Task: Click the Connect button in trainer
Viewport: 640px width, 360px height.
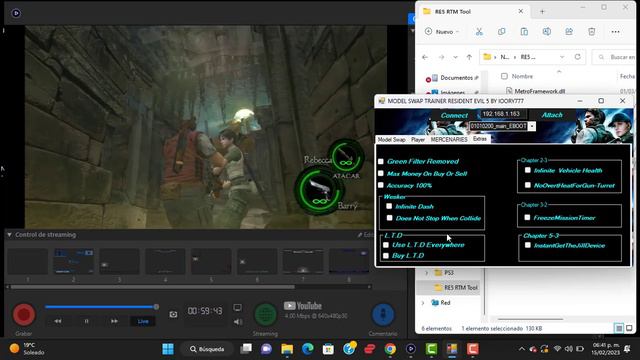Action: coord(454,116)
